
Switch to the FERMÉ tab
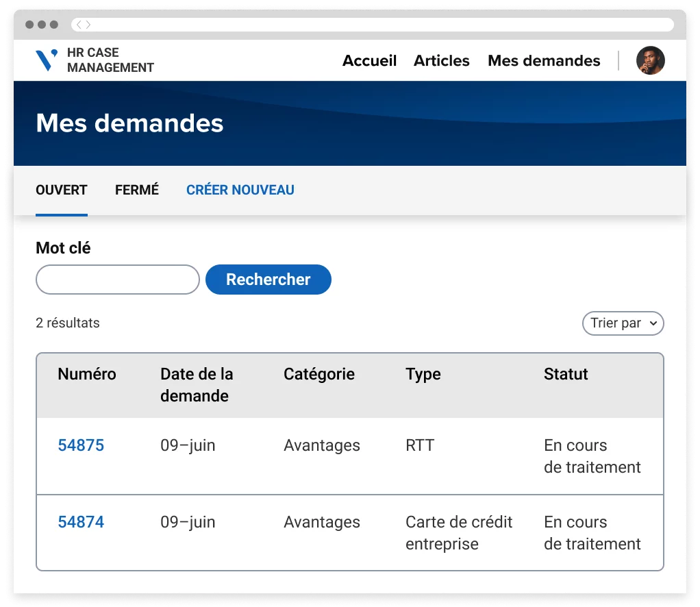click(x=136, y=190)
